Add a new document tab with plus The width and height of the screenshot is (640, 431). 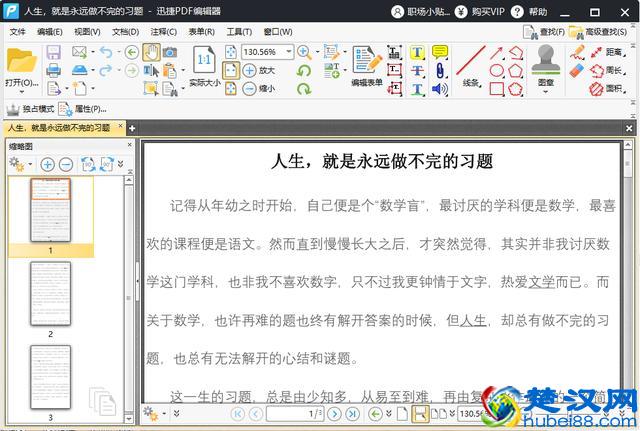[x=132, y=129]
